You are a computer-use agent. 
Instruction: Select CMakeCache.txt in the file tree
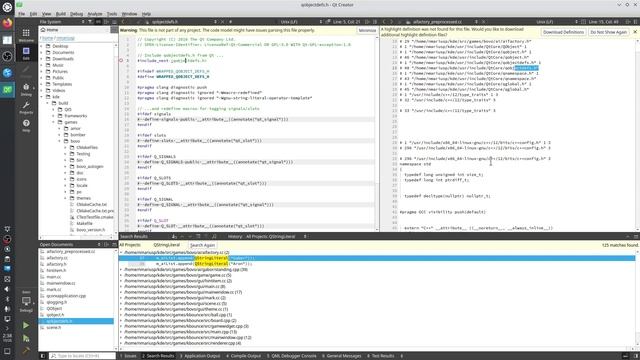click(x=91, y=204)
